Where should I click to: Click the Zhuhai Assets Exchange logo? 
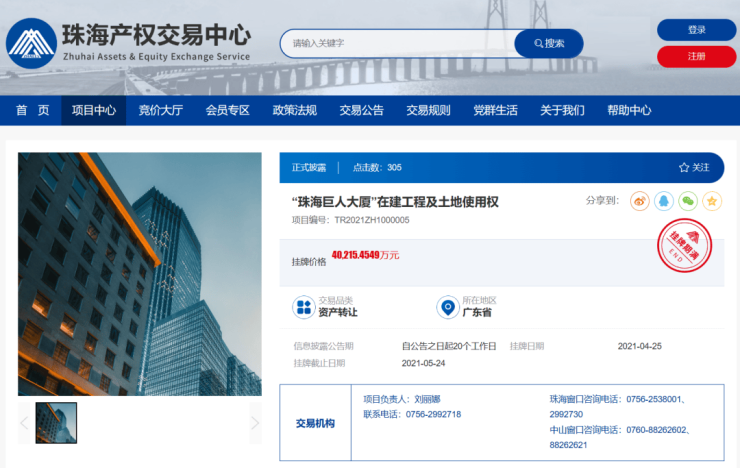pos(31,43)
